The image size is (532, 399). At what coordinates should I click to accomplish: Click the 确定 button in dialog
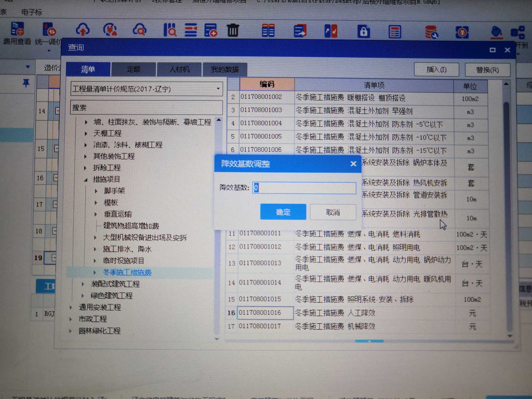click(283, 212)
